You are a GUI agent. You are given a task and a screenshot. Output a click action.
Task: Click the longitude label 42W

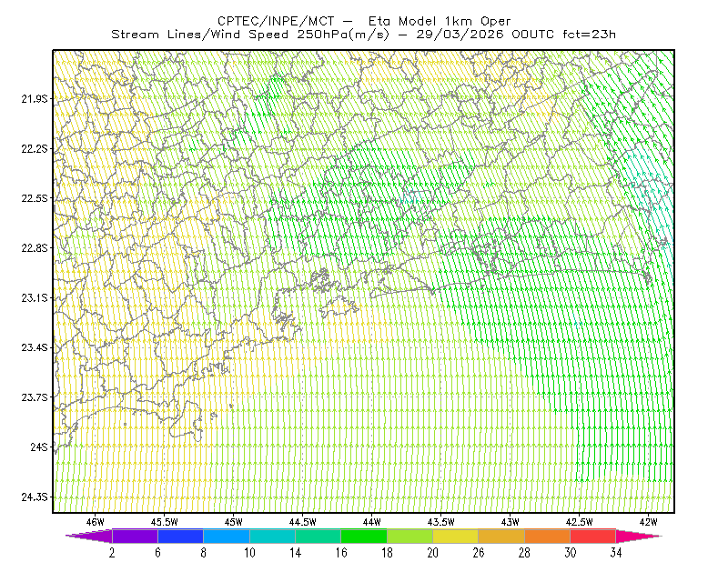649,522
